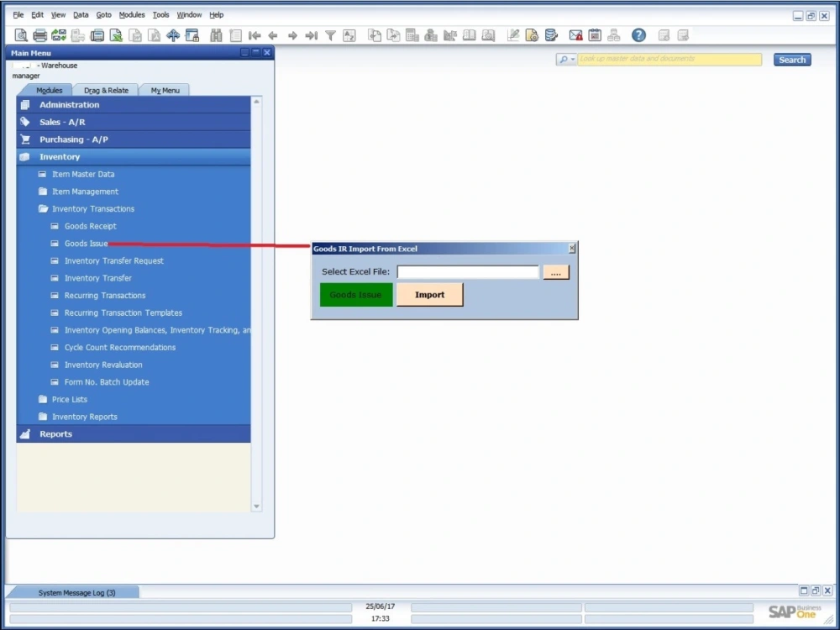Click the Print Preview magnifier icon
Image resolution: width=840 pixels, height=630 pixels.
[x=21, y=35]
